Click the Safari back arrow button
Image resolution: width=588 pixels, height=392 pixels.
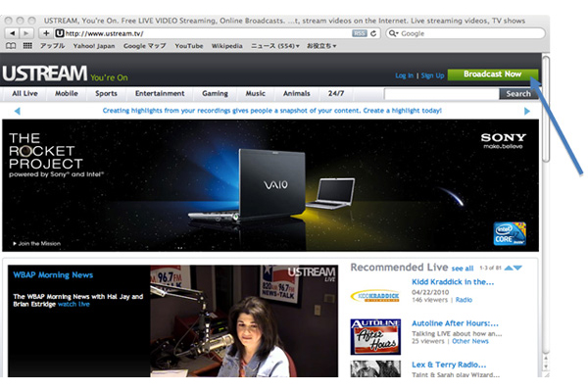(x=13, y=33)
